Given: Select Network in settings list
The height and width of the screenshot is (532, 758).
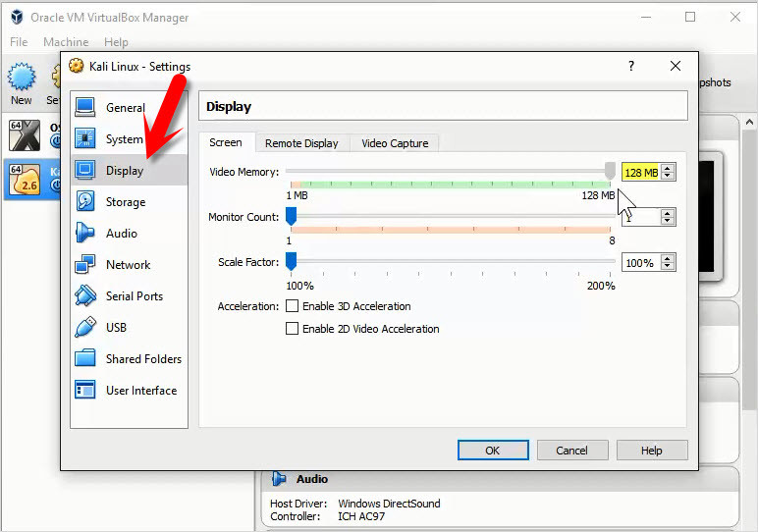Looking at the screenshot, I should [129, 264].
